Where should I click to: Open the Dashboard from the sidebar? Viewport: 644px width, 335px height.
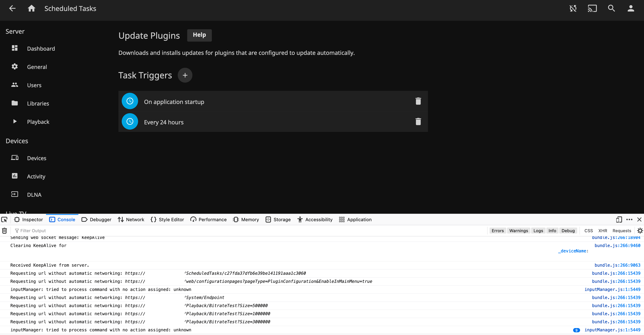point(41,49)
